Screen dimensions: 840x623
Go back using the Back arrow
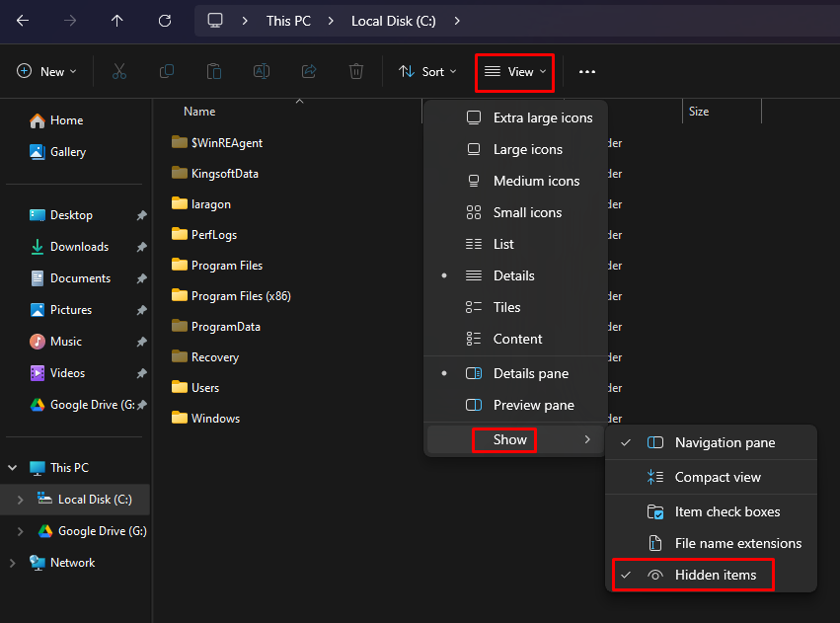[23, 21]
